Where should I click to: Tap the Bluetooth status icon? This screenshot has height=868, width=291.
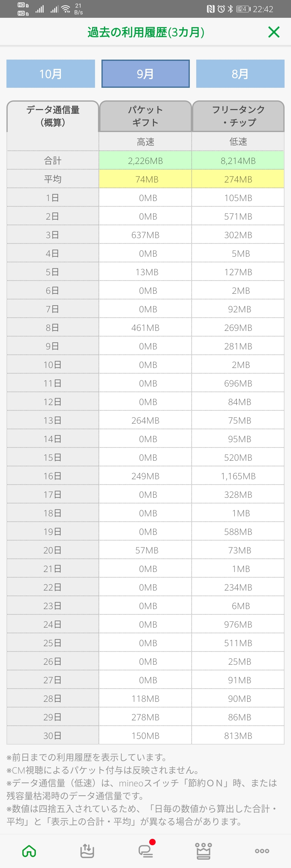click(230, 9)
